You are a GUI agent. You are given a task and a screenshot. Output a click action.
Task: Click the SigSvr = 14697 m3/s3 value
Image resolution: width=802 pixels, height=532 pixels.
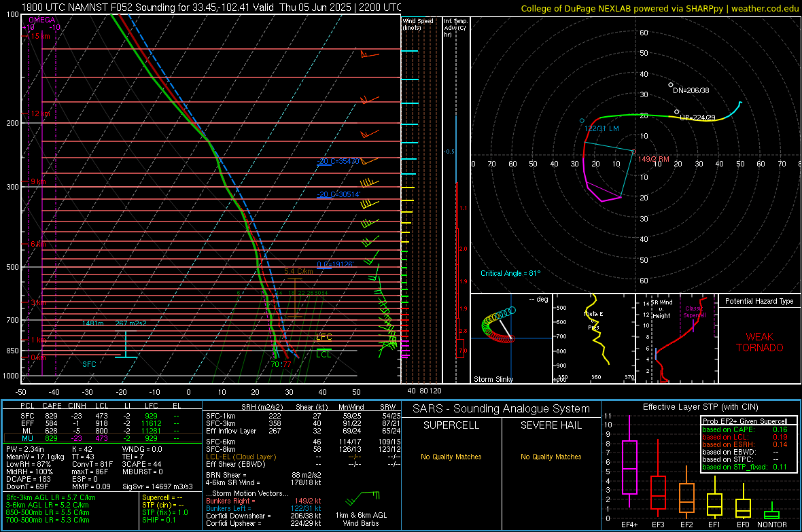click(x=158, y=486)
